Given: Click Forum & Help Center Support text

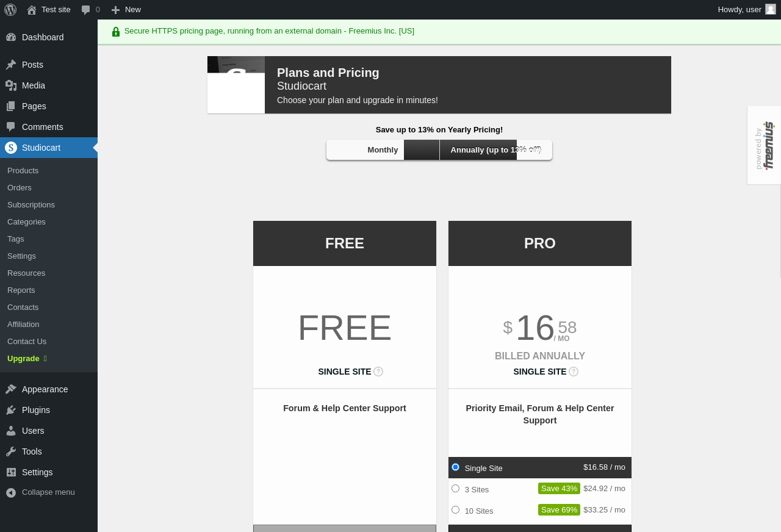Looking at the screenshot, I should tap(345, 408).
